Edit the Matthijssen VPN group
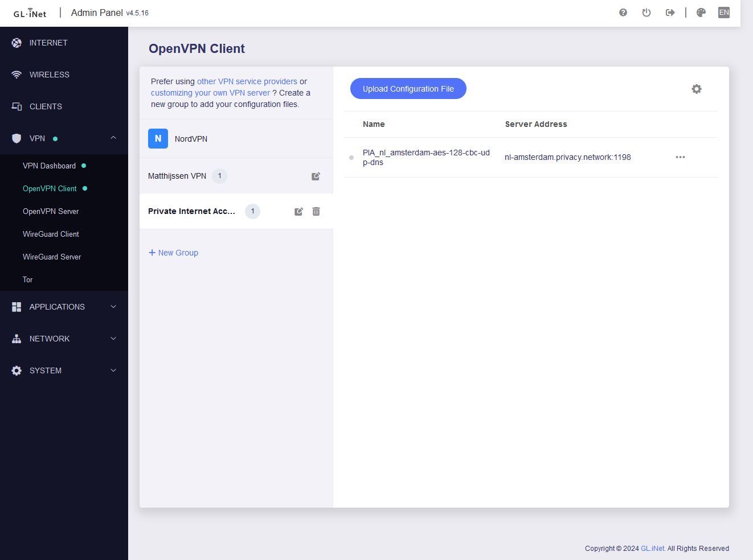753x560 pixels. (x=316, y=176)
